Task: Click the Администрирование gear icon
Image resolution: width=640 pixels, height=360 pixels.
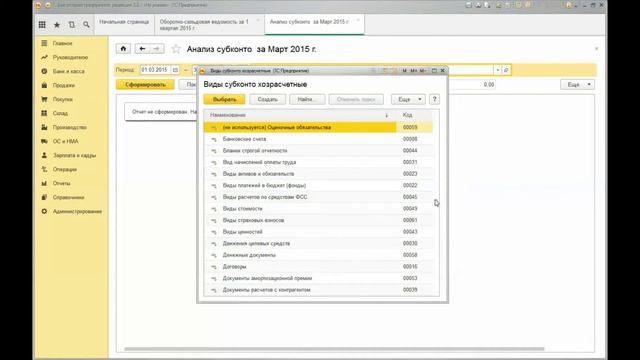Action: (x=44, y=211)
